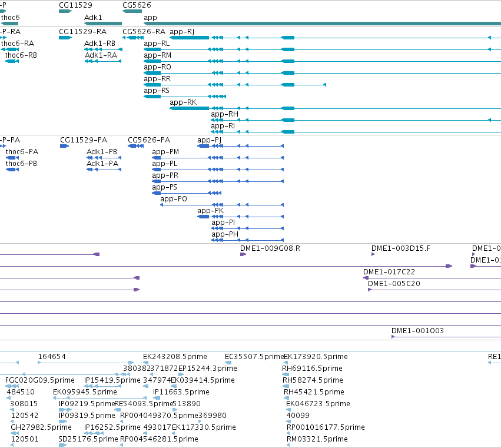501x448 pixels.
Task: Click protein Adk1-PA
Action: click(102, 164)
